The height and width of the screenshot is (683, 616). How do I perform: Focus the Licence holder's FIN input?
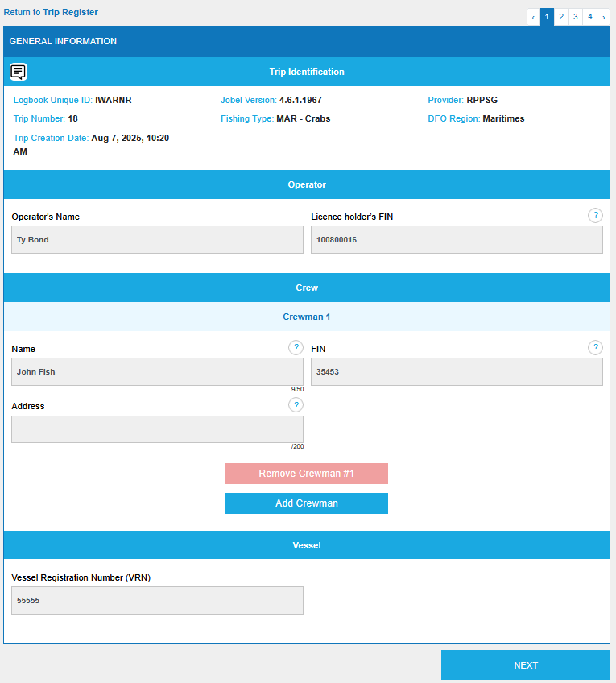coord(457,240)
